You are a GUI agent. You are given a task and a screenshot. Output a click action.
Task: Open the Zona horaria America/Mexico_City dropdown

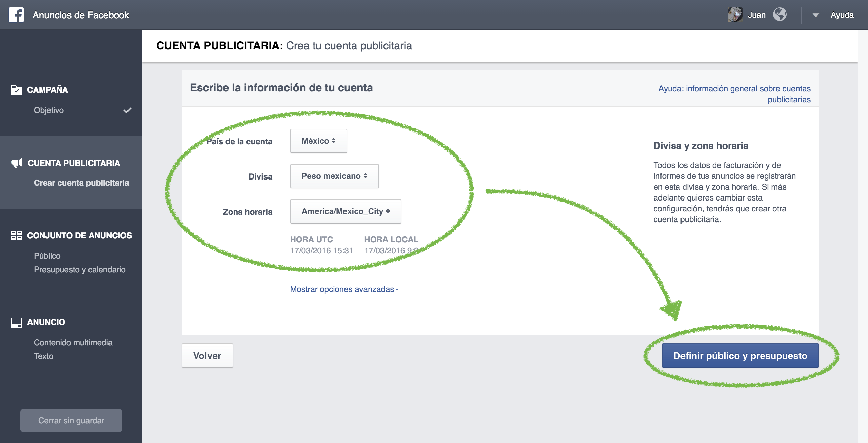click(x=346, y=211)
